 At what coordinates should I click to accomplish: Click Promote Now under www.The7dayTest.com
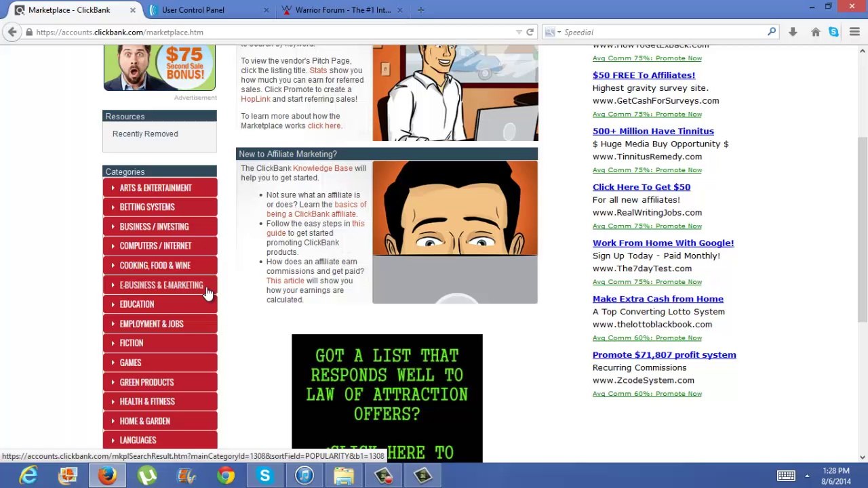(679, 282)
